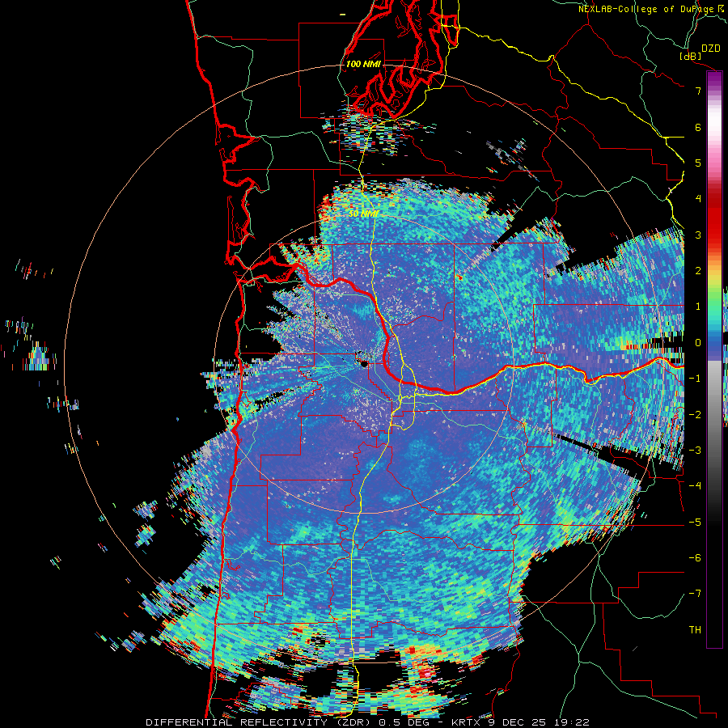This screenshot has height=728, width=728.
Task: Click the 50 NMI range ring label
Action: [x=363, y=214]
